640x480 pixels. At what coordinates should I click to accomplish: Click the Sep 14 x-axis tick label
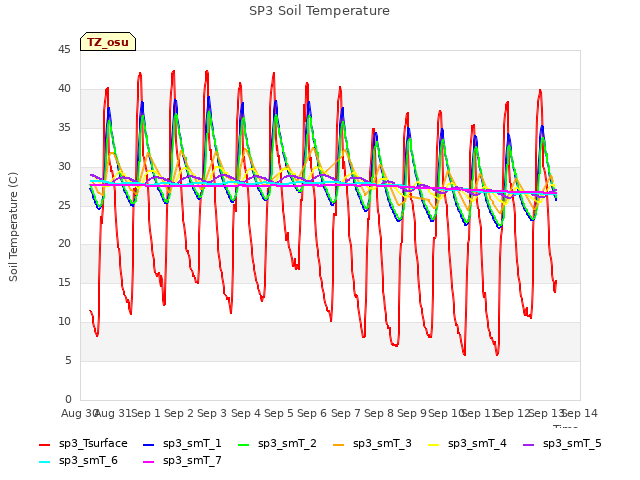(580, 413)
